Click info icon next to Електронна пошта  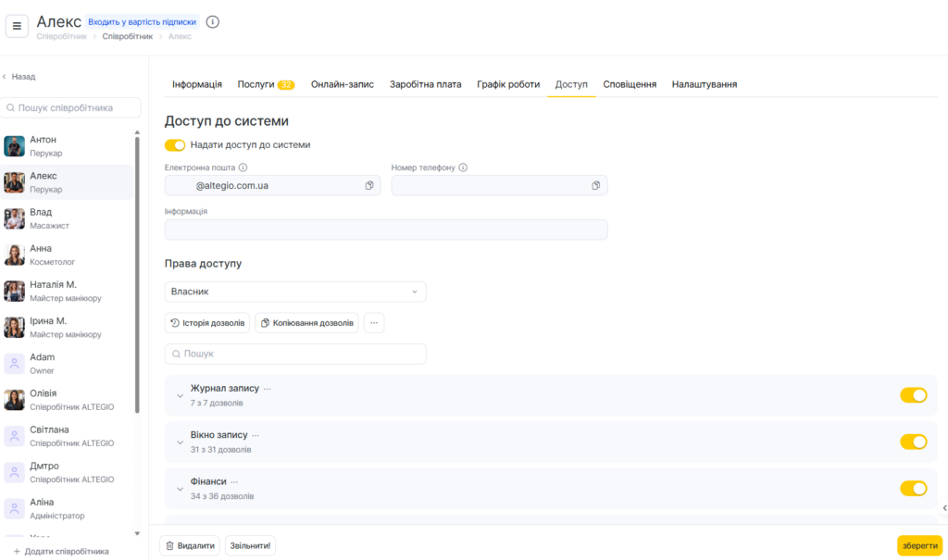click(243, 168)
